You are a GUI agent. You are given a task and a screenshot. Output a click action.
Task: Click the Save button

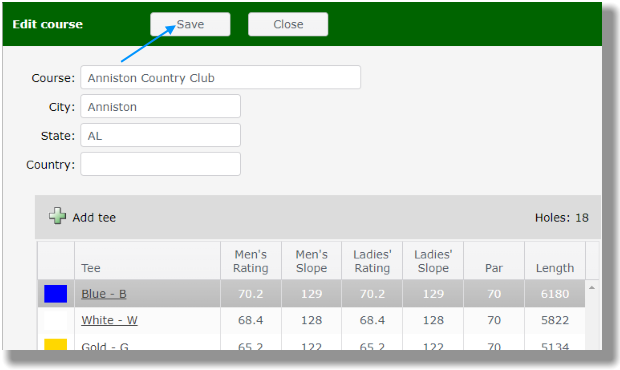click(190, 24)
